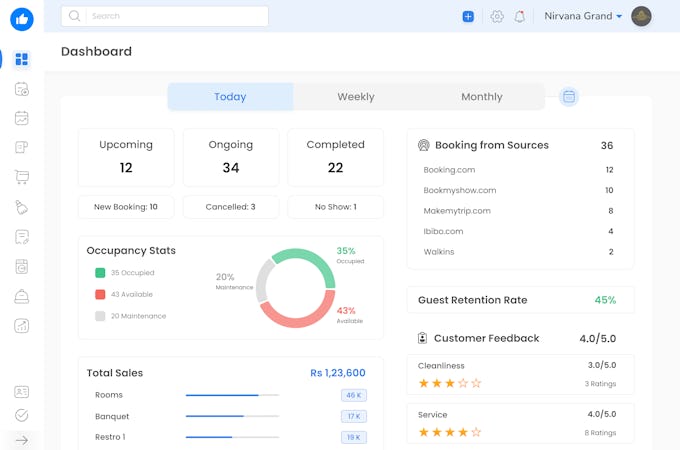Click the 43% Available label
Viewport: 680px width, 450px height.
tap(350, 315)
